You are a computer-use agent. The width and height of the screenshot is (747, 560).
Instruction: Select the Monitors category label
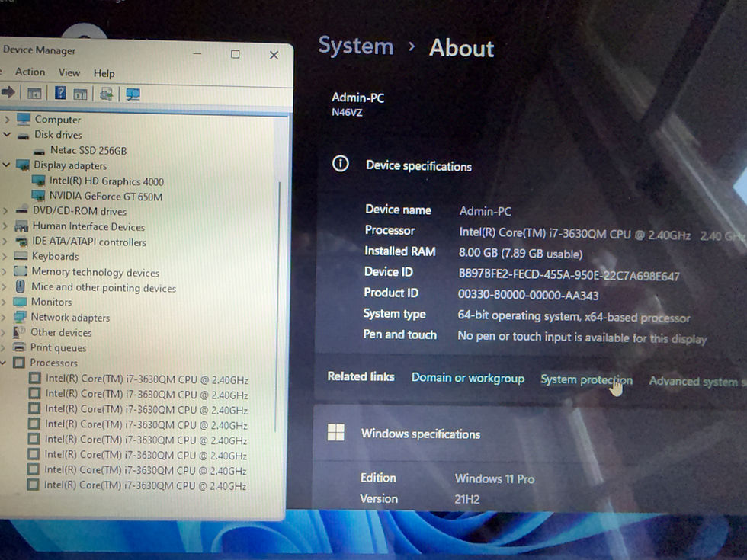coord(52,302)
